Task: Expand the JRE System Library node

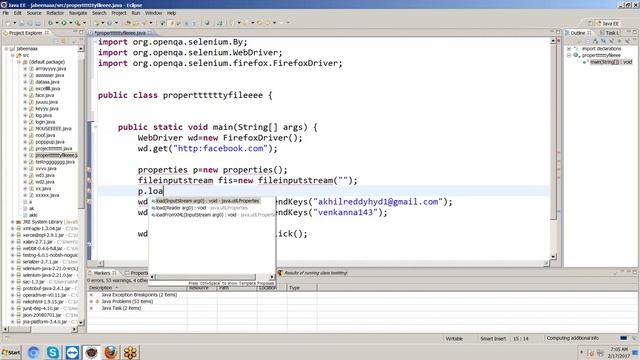Action: [x=13, y=222]
